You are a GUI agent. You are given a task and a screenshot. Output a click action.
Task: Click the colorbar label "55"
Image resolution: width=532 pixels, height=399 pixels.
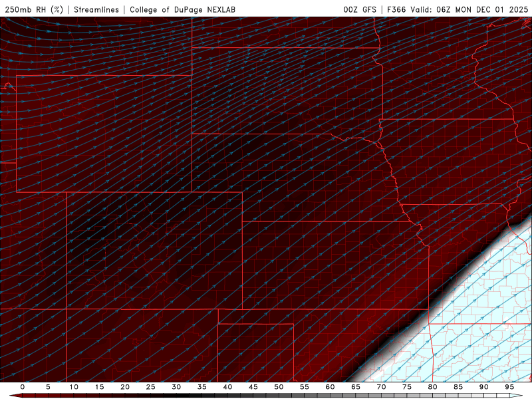point(305,387)
